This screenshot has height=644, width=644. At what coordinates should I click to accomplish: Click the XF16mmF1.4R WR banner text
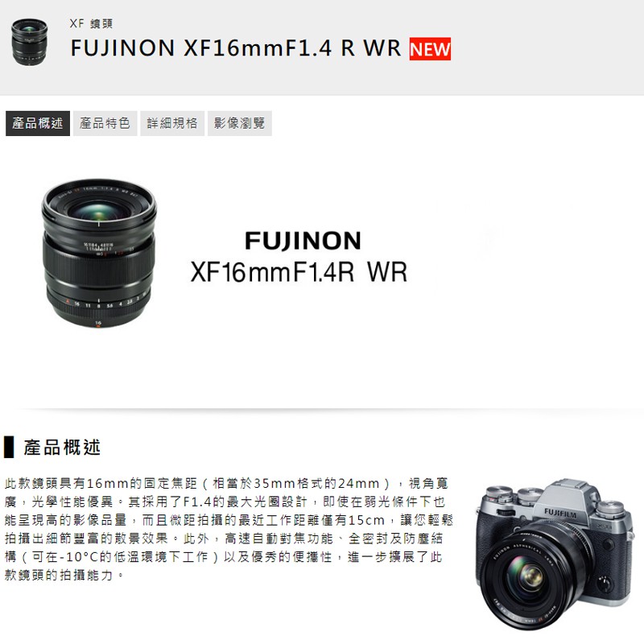[x=299, y=272]
